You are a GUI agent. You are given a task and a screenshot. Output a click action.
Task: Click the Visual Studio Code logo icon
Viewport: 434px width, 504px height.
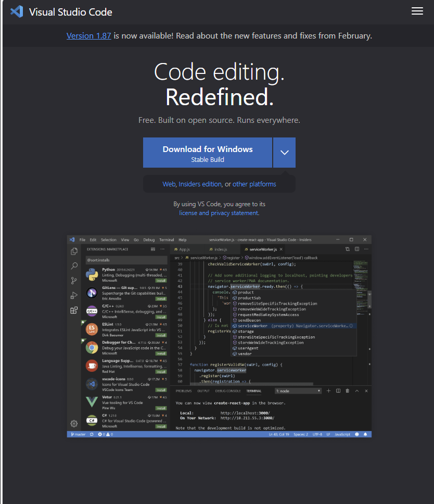pyautogui.click(x=17, y=12)
